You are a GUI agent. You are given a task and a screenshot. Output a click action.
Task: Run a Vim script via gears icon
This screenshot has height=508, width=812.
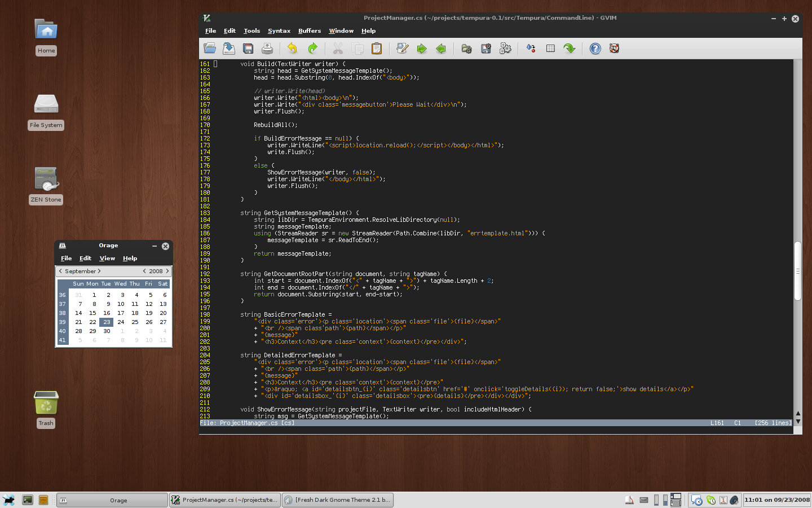505,49
